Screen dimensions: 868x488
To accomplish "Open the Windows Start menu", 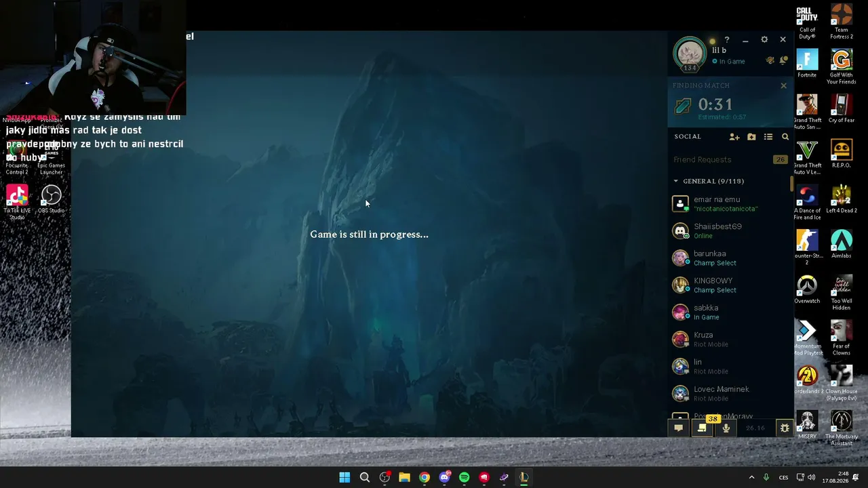I will tap(344, 477).
